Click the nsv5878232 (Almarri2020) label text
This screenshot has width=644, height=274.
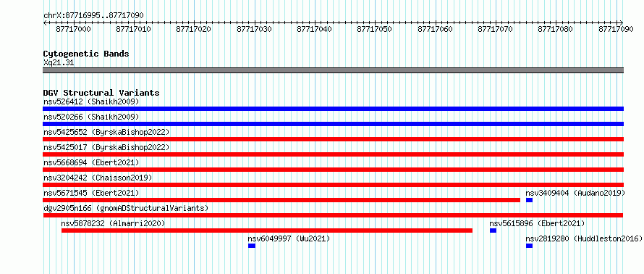coord(113,223)
